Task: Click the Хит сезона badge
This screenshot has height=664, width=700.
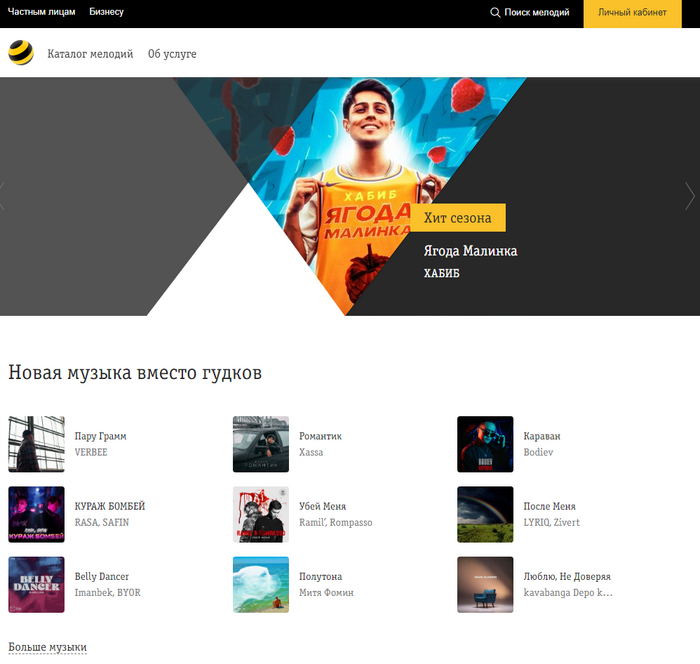Action: (x=458, y=218)
